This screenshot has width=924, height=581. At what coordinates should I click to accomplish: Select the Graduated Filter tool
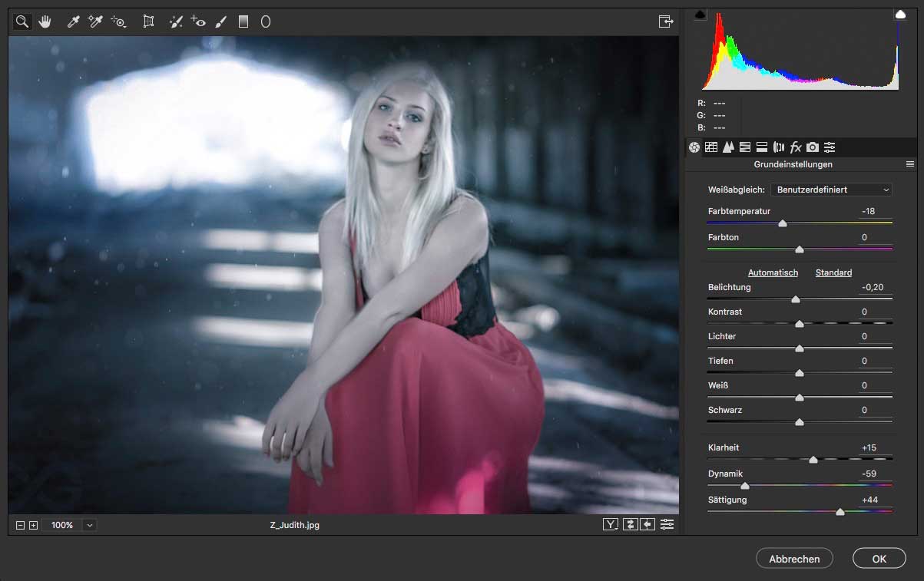(x=243, y=21)
